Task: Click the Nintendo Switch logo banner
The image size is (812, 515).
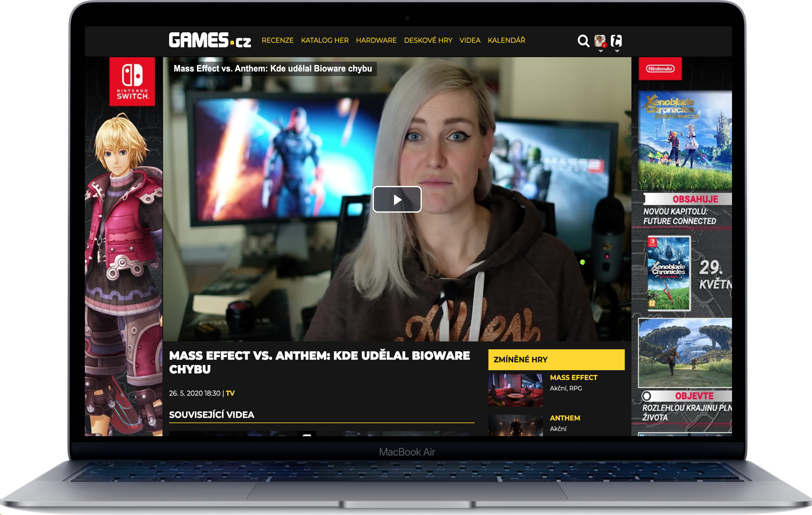Action: coord(132,82)
